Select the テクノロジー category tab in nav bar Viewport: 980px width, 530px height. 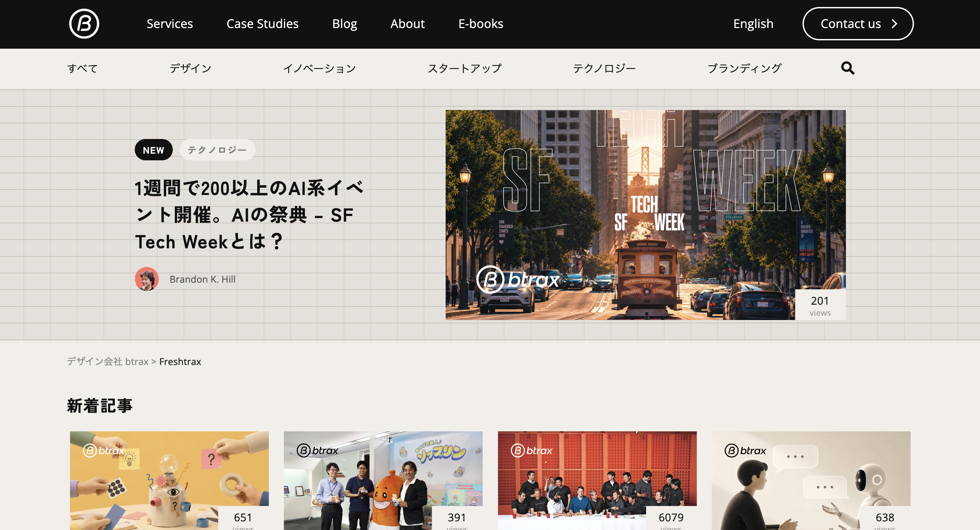coord(604,68)
